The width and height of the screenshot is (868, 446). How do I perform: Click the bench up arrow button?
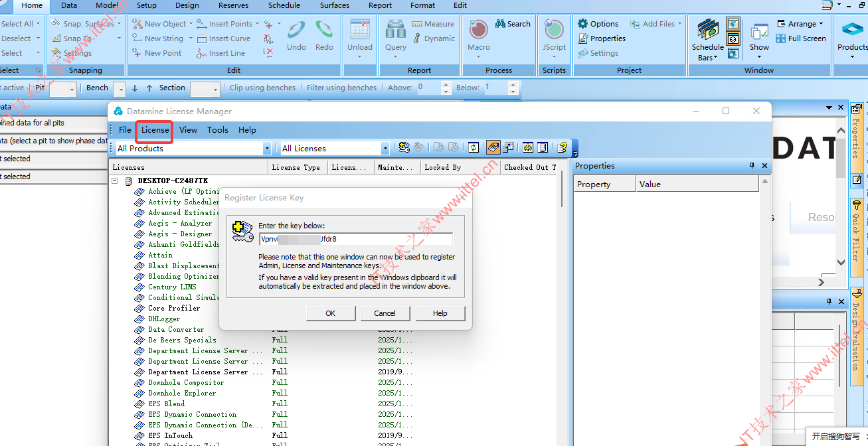point(149,88)
